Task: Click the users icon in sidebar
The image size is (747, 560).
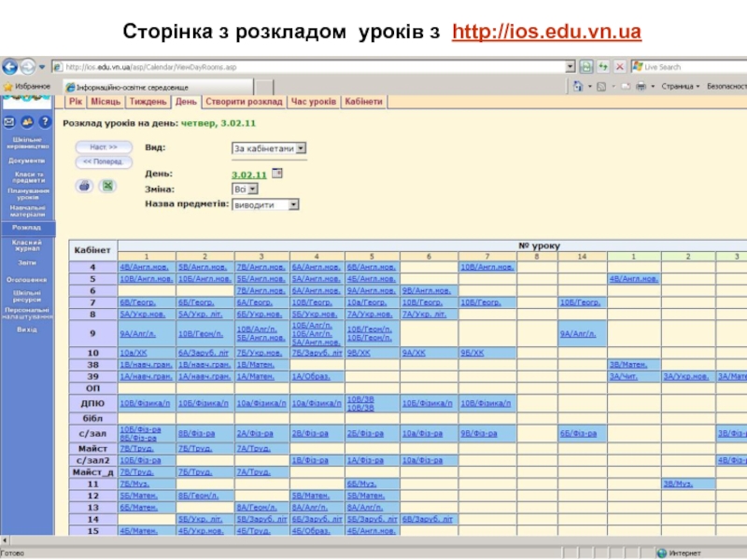Action: pyautogui.click(x=27, y=122)
